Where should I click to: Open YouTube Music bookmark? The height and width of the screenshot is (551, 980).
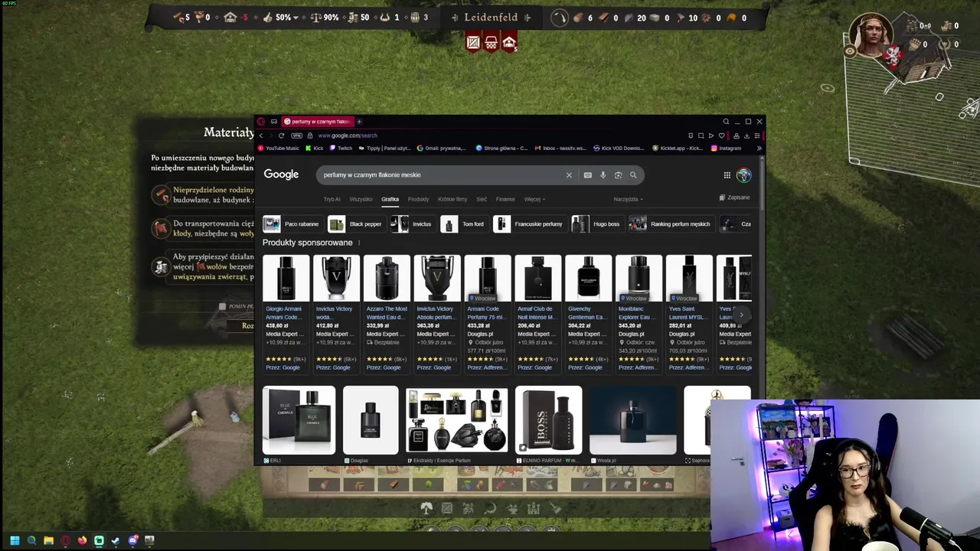279,148
